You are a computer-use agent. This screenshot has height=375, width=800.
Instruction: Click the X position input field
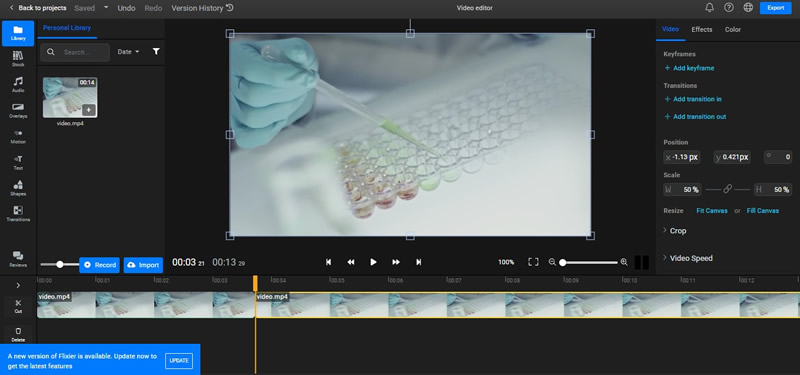tap(682, 157)
